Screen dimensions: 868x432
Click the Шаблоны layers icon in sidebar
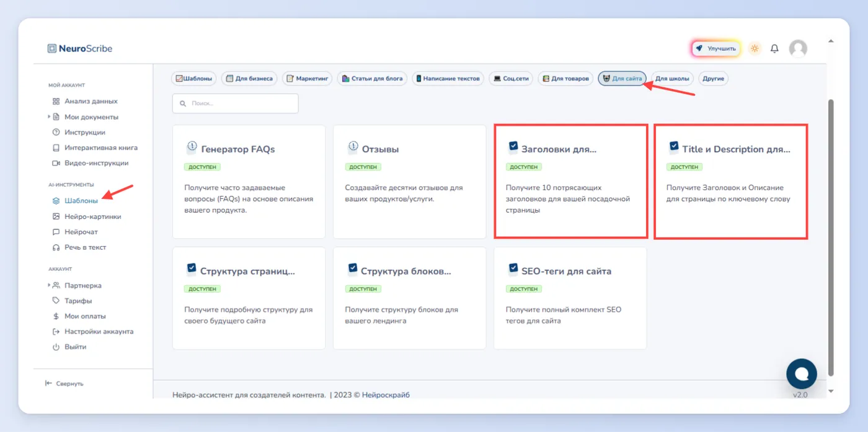56,201
